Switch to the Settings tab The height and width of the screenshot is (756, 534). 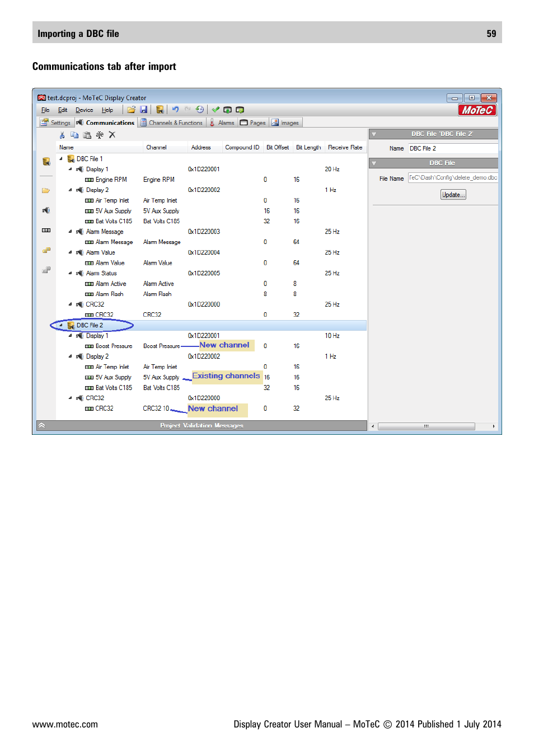(x=56, y=123)
